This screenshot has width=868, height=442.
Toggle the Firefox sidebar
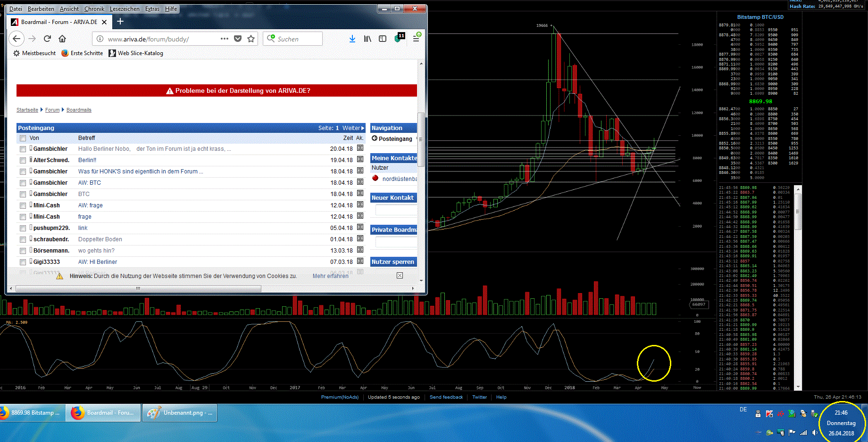pyautogui.click(x=383, y=39)
